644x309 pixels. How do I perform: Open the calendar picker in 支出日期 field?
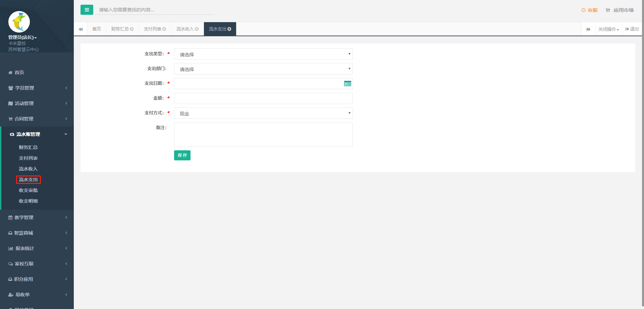[x=347, y=84]
